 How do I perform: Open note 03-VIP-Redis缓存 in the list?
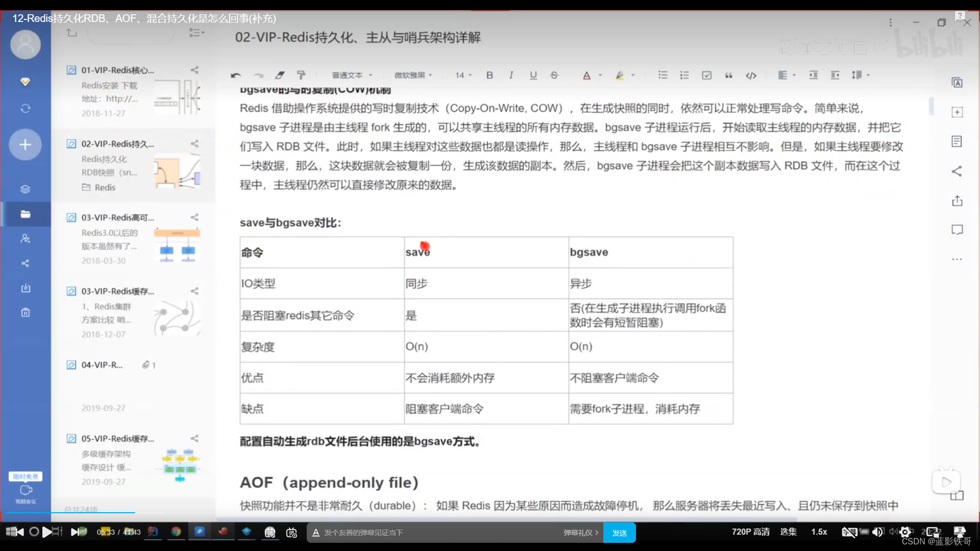click(133, 312)
